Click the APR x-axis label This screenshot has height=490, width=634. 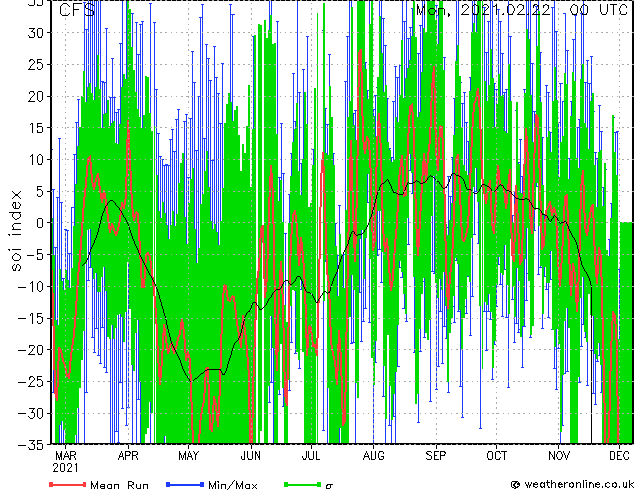pos(128,456)
